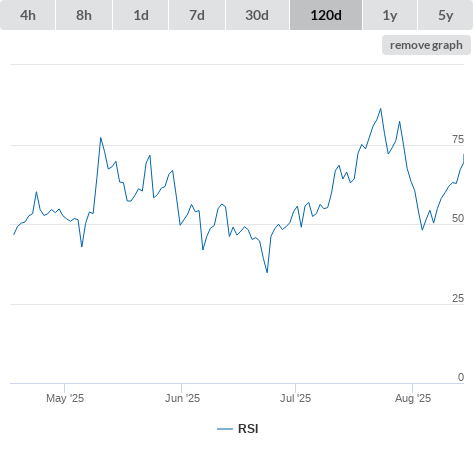Open the 5y time range

click(x=445, y=15)
